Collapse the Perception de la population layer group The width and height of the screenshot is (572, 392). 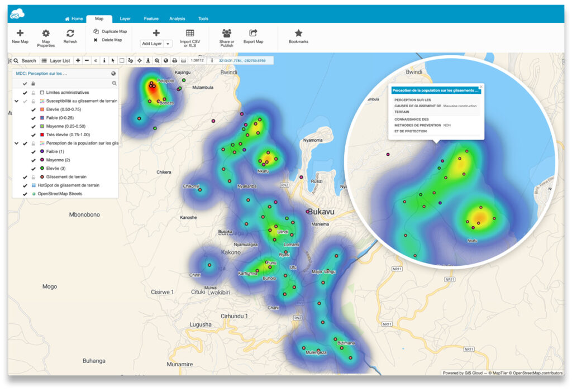[x=16, y=143]
